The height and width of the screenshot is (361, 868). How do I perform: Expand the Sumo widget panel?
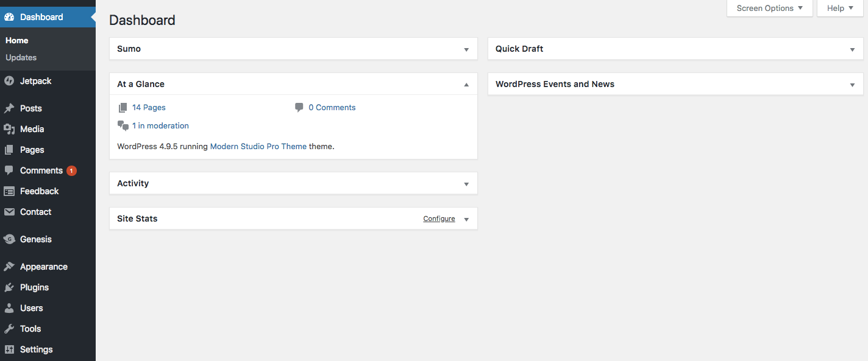[x=466, y=49]
